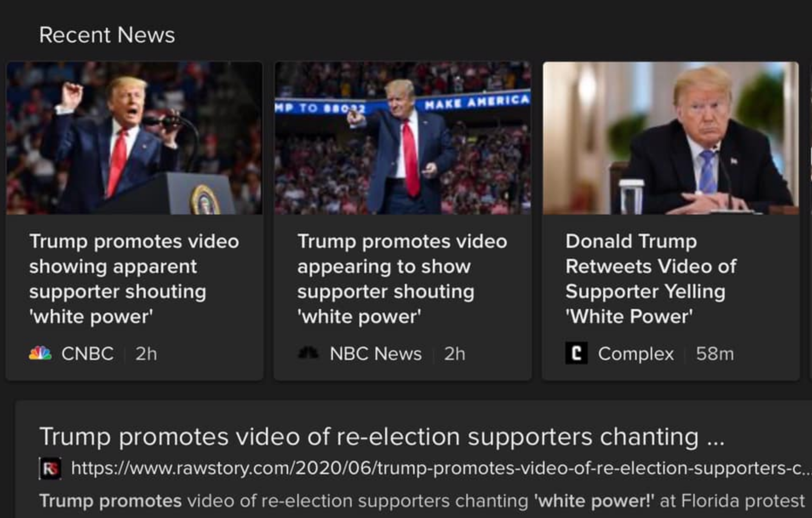Click the Raw Story favicon icon
Image resolution: width=812 pixels, height=518 pixels.
point(50,468)
